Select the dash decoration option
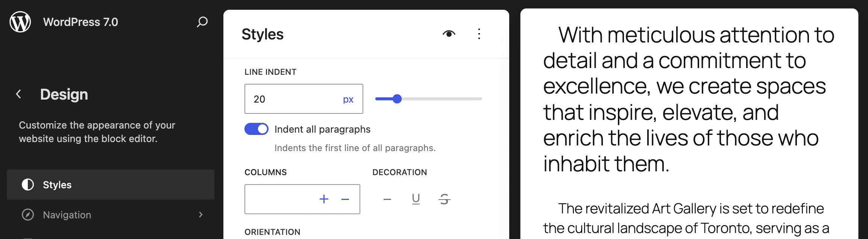868x239 pixels. click(387, 199)
